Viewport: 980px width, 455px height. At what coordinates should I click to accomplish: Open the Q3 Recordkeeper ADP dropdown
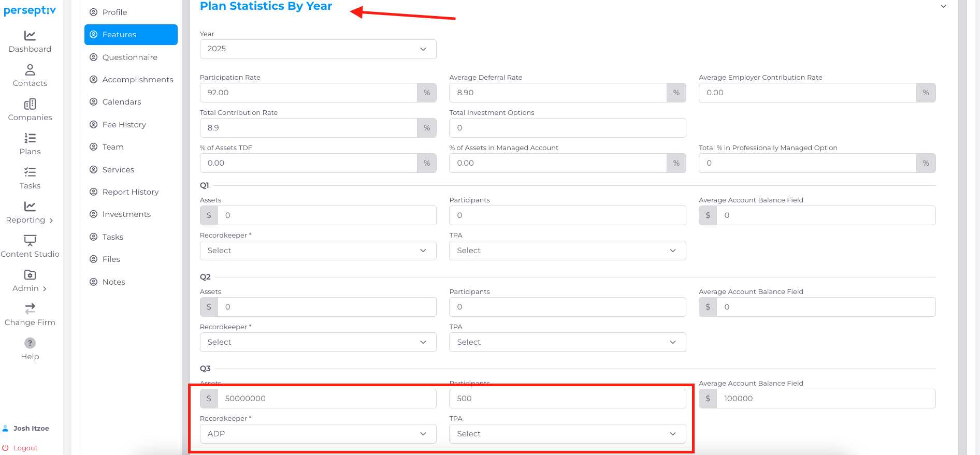pos(318,434)
